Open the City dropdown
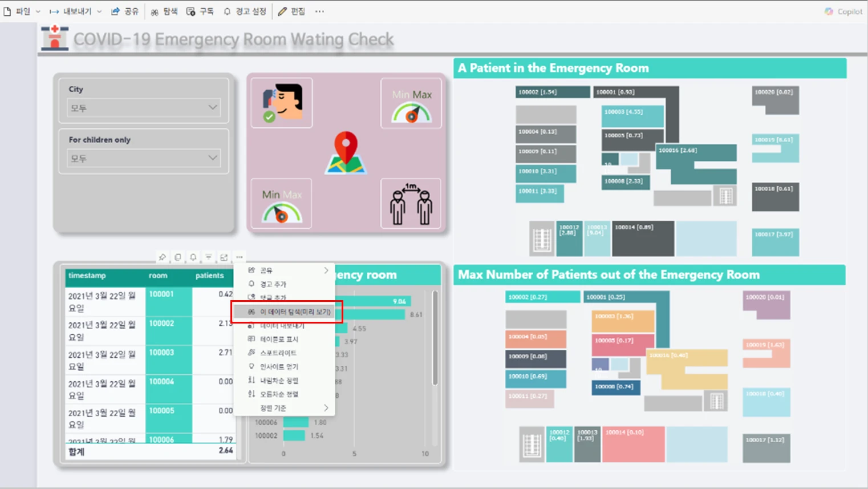Screen dimensions: 868x489 point(144,108)
